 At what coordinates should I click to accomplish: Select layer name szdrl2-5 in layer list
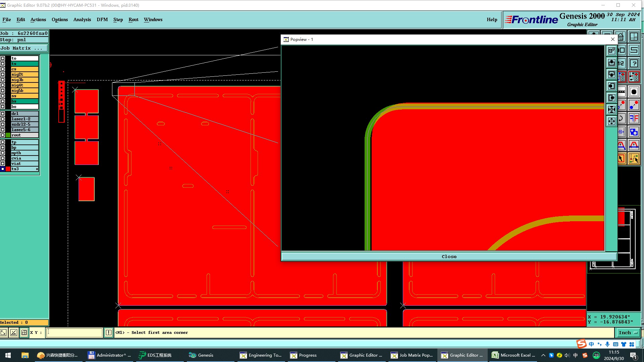pyautogui.click(x=24, y=124)
